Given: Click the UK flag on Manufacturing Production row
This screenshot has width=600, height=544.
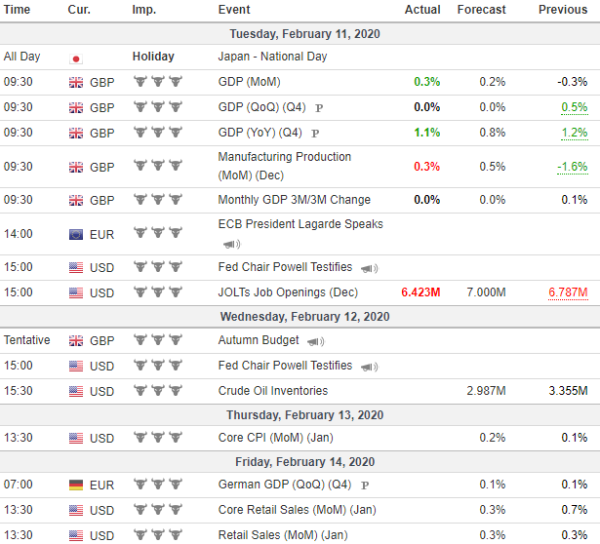Looking at the screenshot, I should (76, 167).
